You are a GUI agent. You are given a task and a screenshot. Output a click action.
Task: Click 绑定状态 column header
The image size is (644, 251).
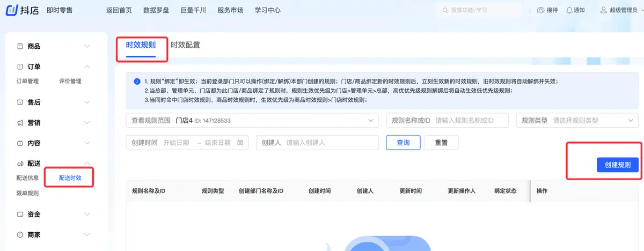click(x=505, y=191)
